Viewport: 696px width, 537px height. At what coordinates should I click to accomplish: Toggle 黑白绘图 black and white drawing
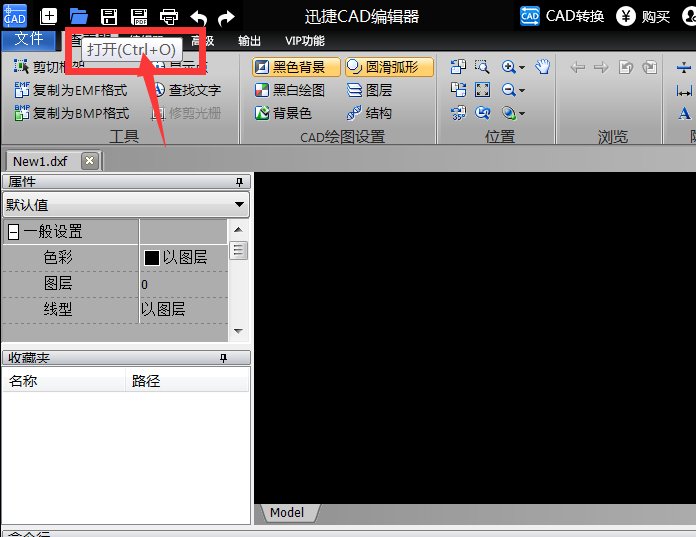click(x=290, y=90)
